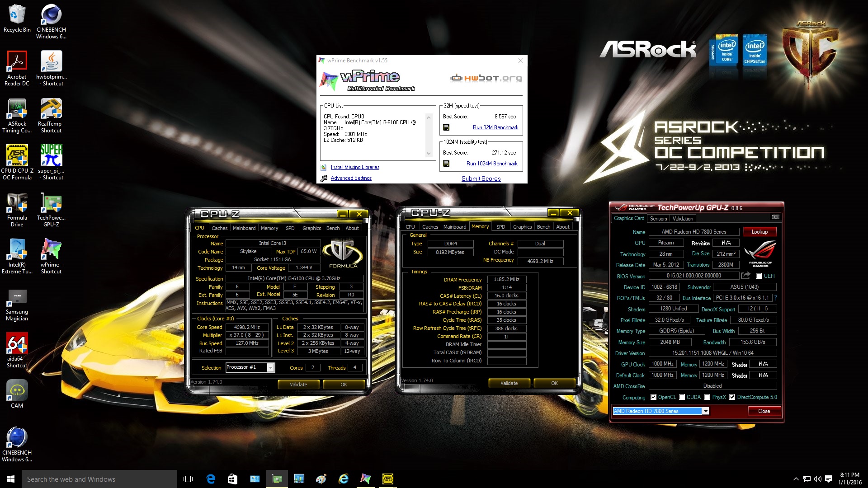The image size is (868, 488).
Task: Open CINEBENCH icon below CAM
Action: coord(17,444)
